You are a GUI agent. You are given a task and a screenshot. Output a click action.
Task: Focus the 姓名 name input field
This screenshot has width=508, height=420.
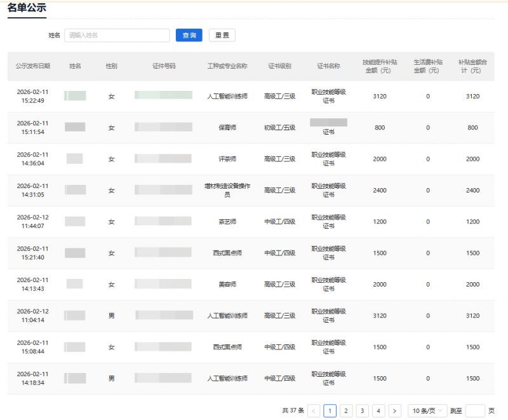(x=117, y=35)
